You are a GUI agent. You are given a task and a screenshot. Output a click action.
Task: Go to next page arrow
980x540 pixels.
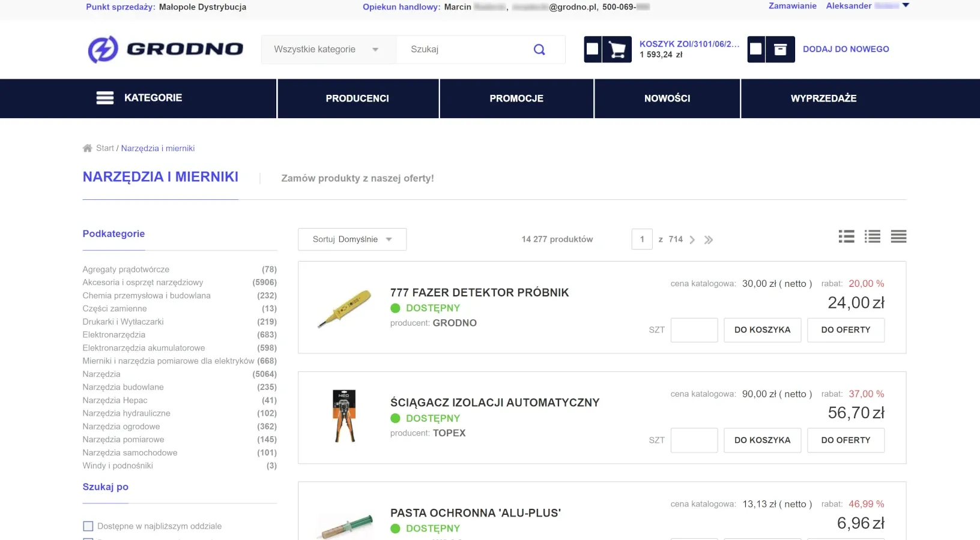point(692,240)
